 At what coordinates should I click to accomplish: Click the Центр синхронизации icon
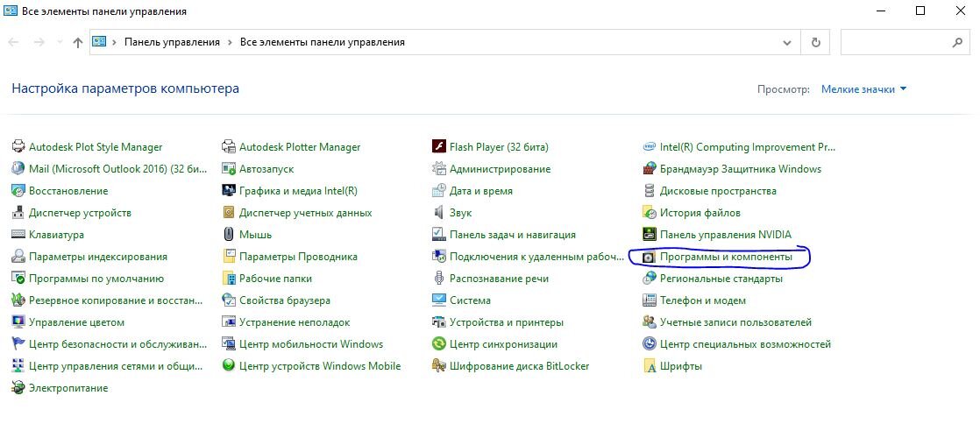click(x=439, y=344)
